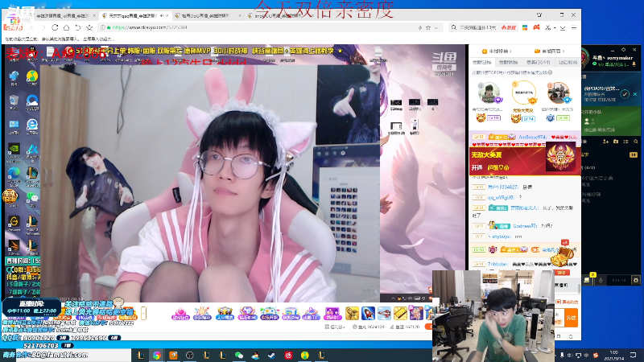Image resolution: width=644 pixels, height=362 pixels.
Task: Select the first contribution ranking tab
Action: [x=481, y=63]
